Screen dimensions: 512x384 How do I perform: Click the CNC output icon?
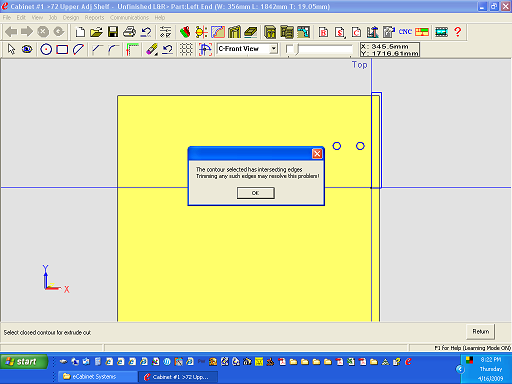[405, 32]
